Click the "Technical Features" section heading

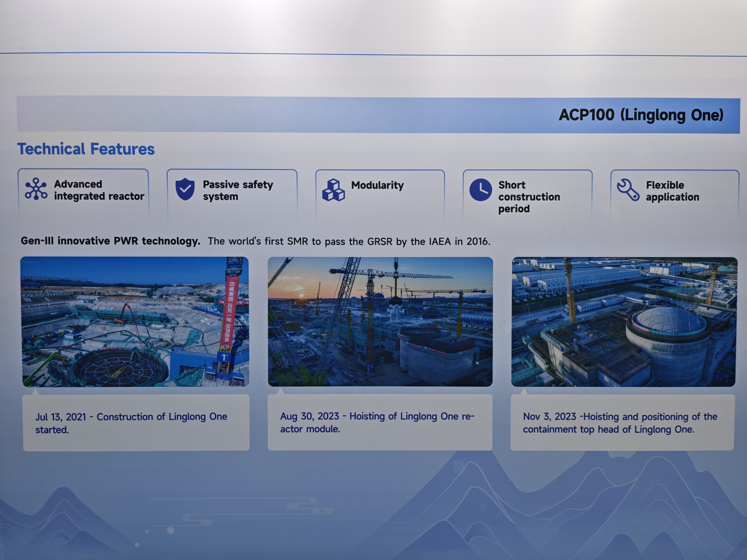(86, 149)
